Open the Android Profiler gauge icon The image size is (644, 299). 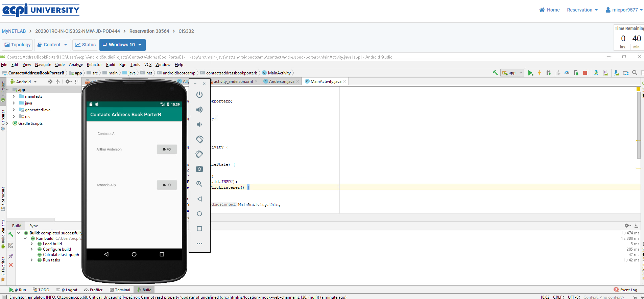tap(567, 73)
